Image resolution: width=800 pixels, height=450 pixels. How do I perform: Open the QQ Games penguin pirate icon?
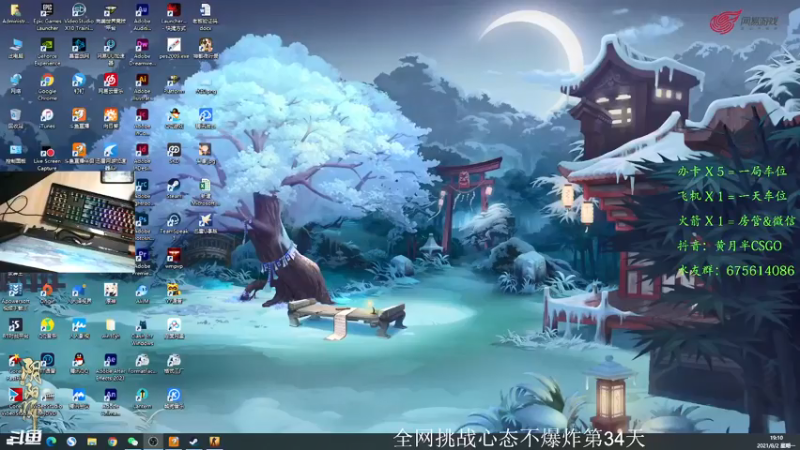point(173,118)
